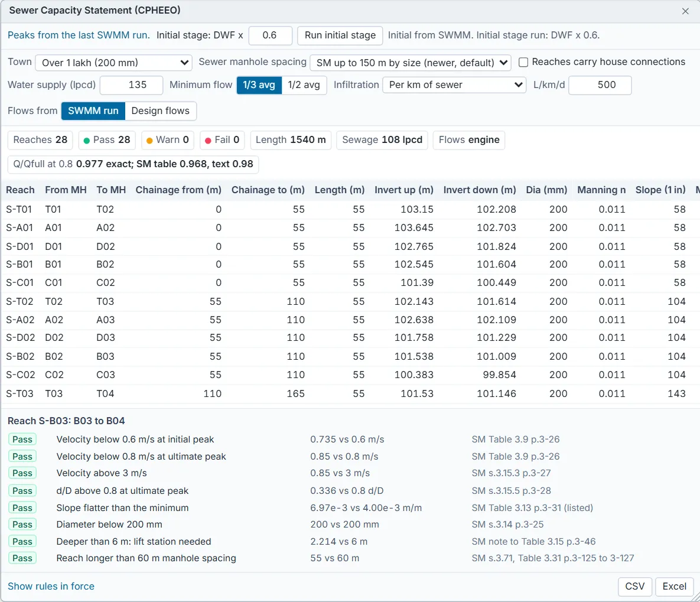Click the Flows engine chip
This screenshot has height=602, width=700.
click(x=469, y=140)
